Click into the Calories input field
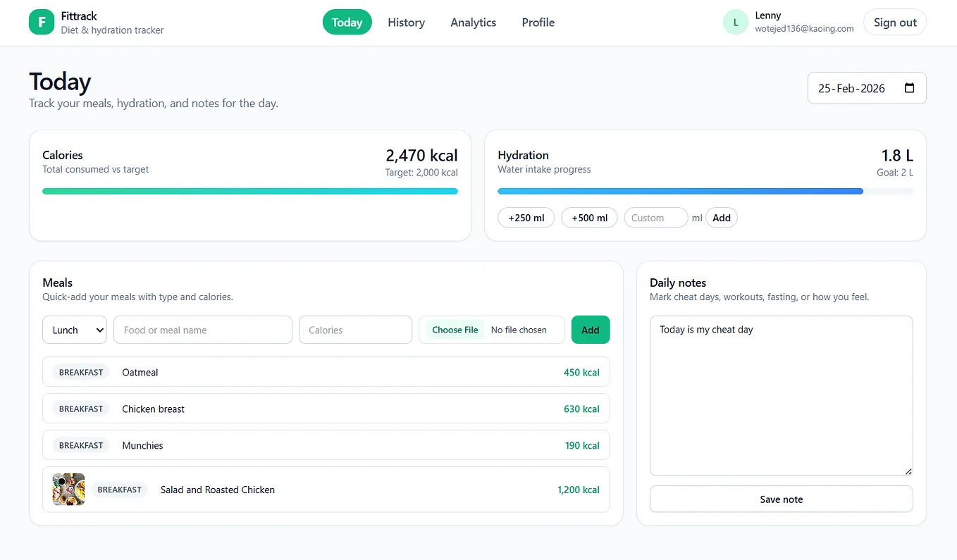The height and width of the screenshot is (560, 957). (355, 330)
